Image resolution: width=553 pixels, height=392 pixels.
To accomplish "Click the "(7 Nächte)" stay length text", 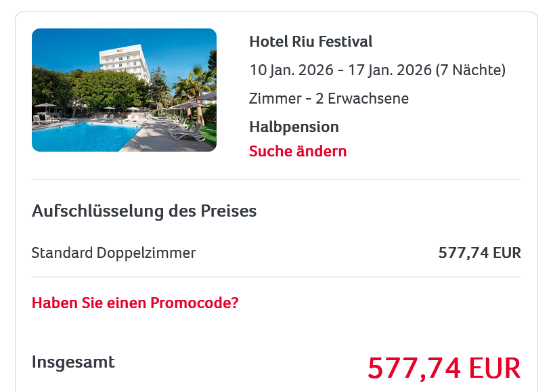I will click(x=470, y=70).
